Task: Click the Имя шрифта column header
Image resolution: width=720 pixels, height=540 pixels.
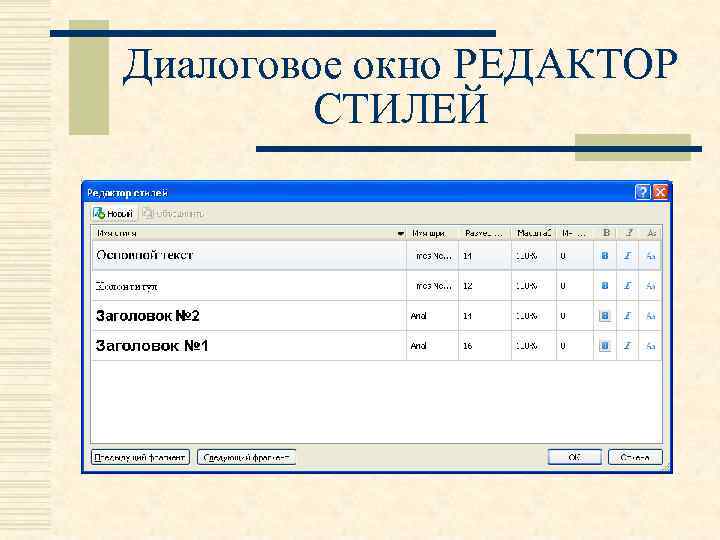Action: [433, 233]
